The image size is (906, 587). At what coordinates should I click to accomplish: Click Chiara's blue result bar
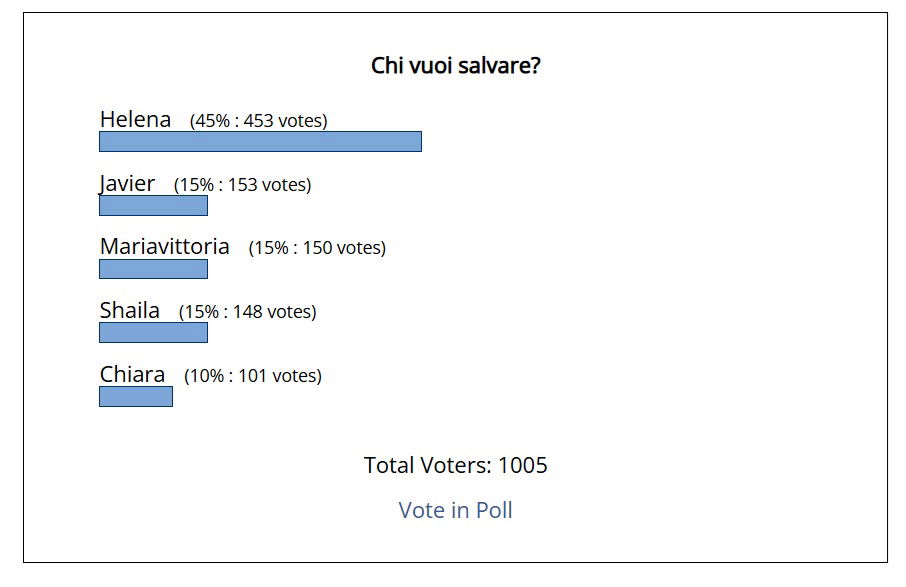pyautogui.click(x=136, y=397)
